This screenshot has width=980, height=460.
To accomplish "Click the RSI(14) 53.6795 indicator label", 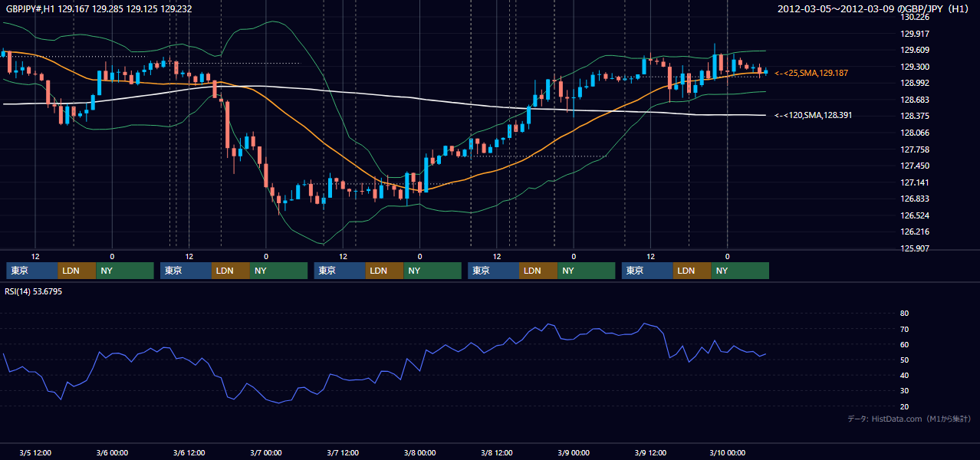I will pos(34,291).
